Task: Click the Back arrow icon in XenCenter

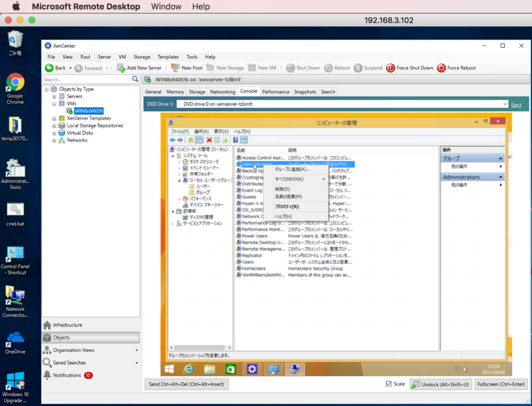Action: pos(49,68)
